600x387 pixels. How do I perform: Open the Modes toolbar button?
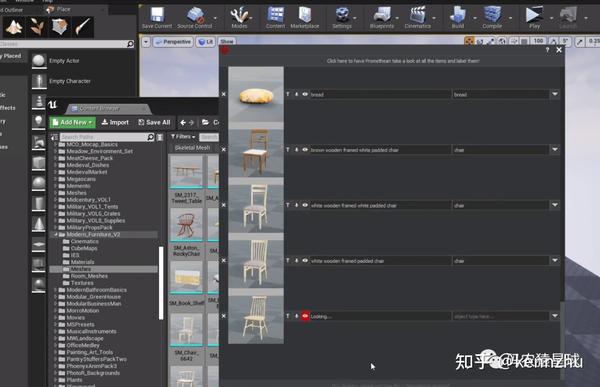pos(240,18)
